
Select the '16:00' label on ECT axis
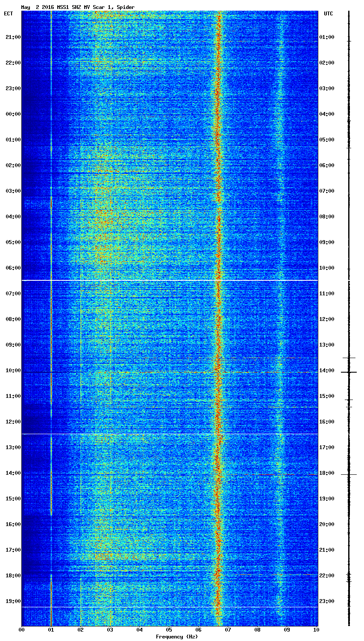pos(13,524)
